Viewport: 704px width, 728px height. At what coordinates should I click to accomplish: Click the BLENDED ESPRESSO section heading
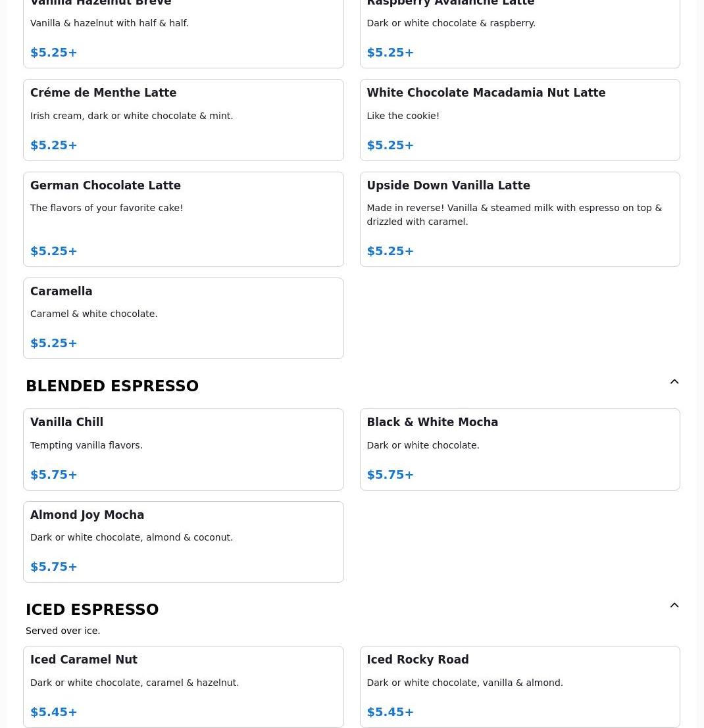pyautogui.click(x=112, y=386)
